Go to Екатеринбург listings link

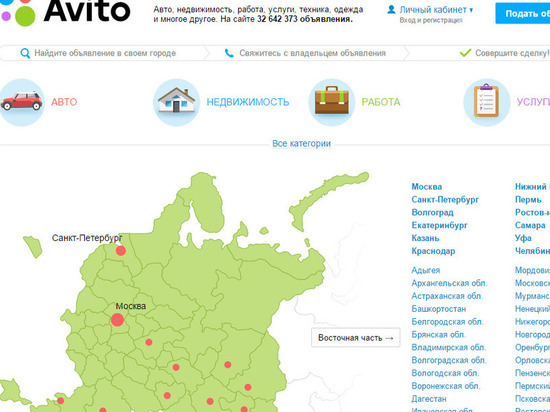(440, 225)
